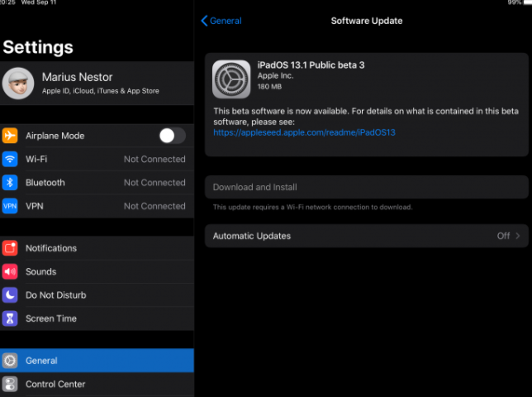Viewport: 532px width, 397px height.
Task: Tap 'Apple ID, iCloud, iTunes & App Store' subtitle
Action: tap(101, 91)
